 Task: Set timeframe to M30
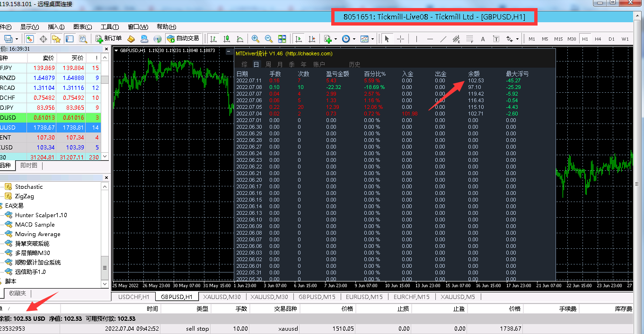(x=572, y=39)
